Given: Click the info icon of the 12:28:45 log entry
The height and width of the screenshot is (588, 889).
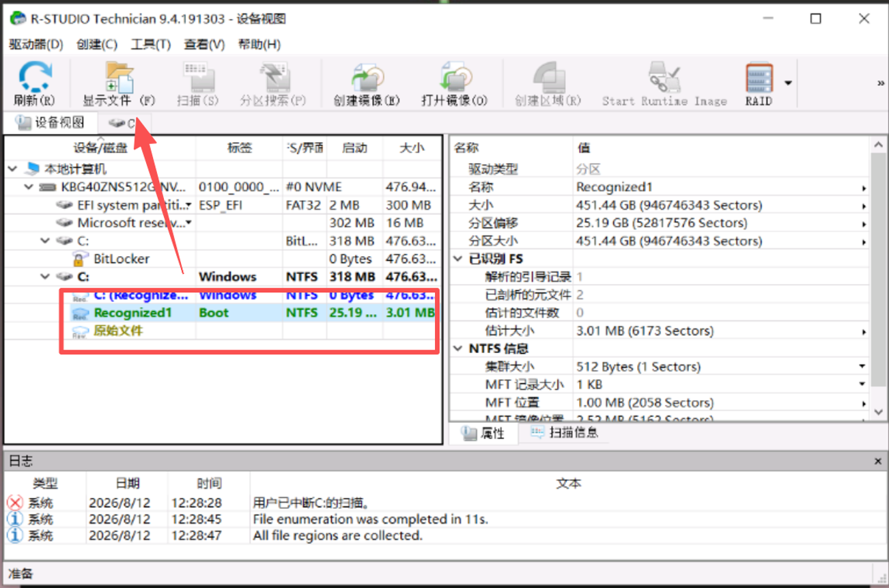Looking at the screenshot, I should tap(14, 519).
